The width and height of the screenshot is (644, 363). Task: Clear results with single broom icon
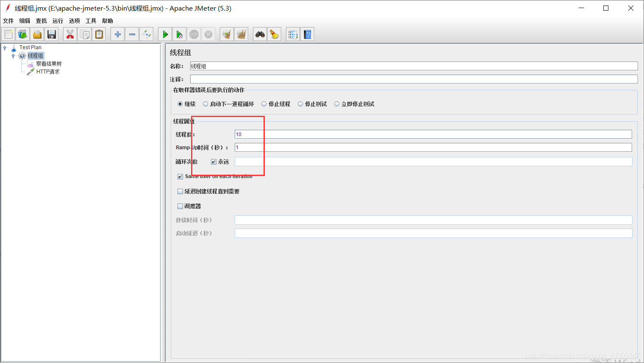pyautogui.click(x=227, y=34)
